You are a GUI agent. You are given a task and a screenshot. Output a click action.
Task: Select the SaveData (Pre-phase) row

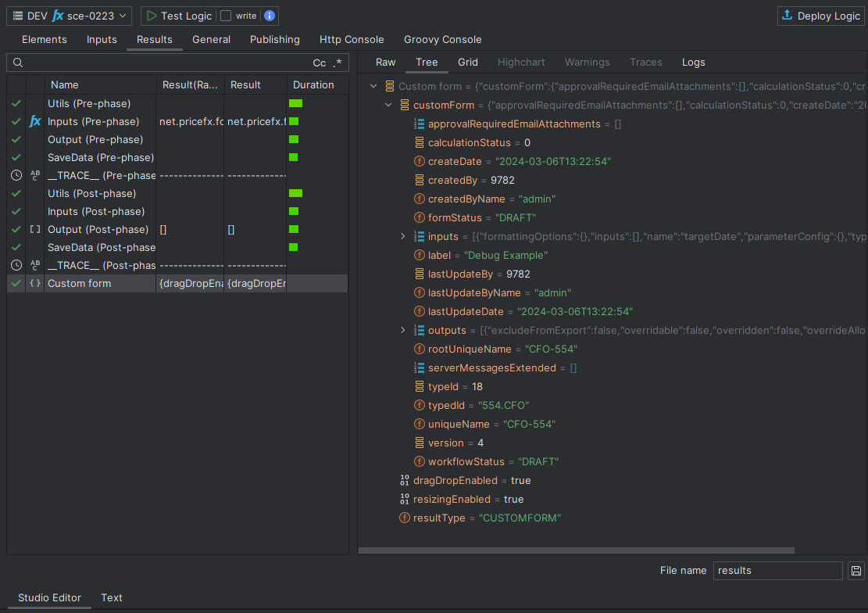click(x=177, y=157)
